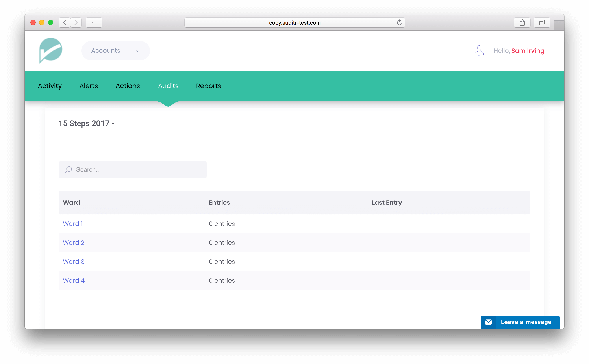The height and width of the screenshot is (364, 589).
Task: Go forward with the browser forward arrow
Action: tap(76, 23)
